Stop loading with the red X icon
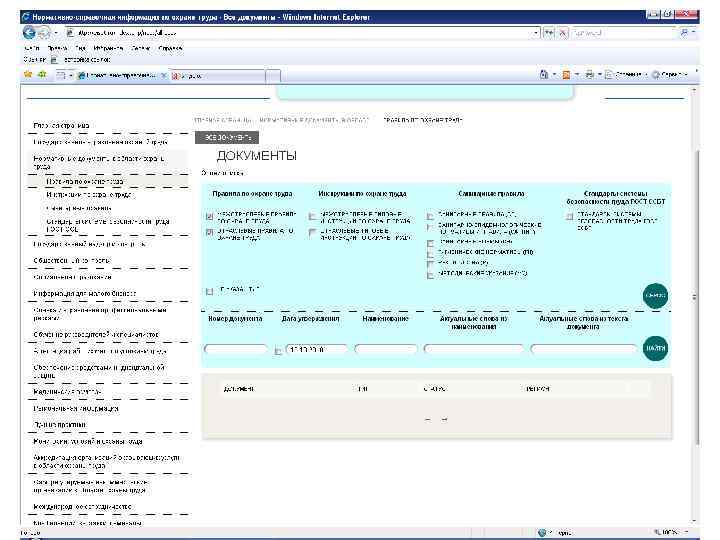The height and width of the screenshot is (540, 720). coord(563,33)
